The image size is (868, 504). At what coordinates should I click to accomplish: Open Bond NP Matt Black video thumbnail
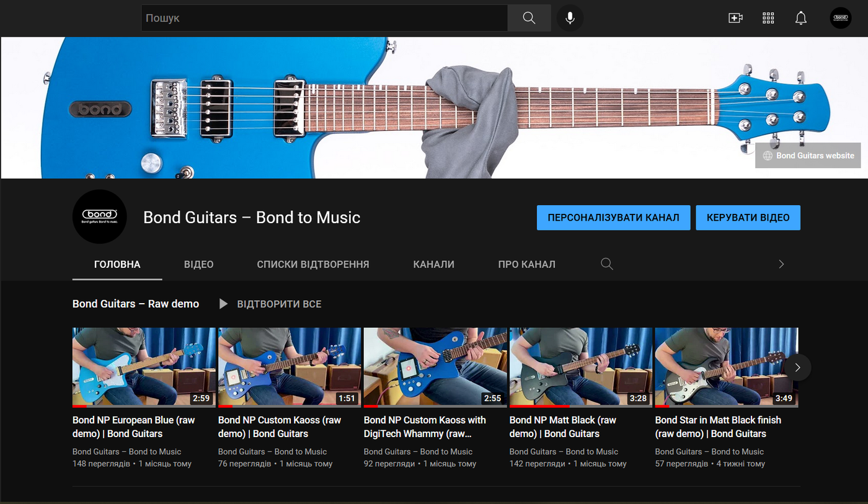[x=581, y=367]
